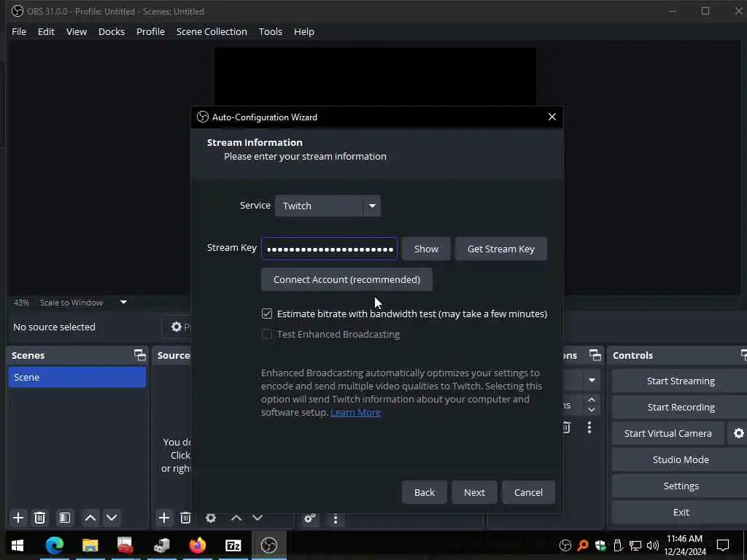The image size is (747, 560).
Task: Uncheck Estimate bitrate with bandwidth test
Action: click(267, 314)
